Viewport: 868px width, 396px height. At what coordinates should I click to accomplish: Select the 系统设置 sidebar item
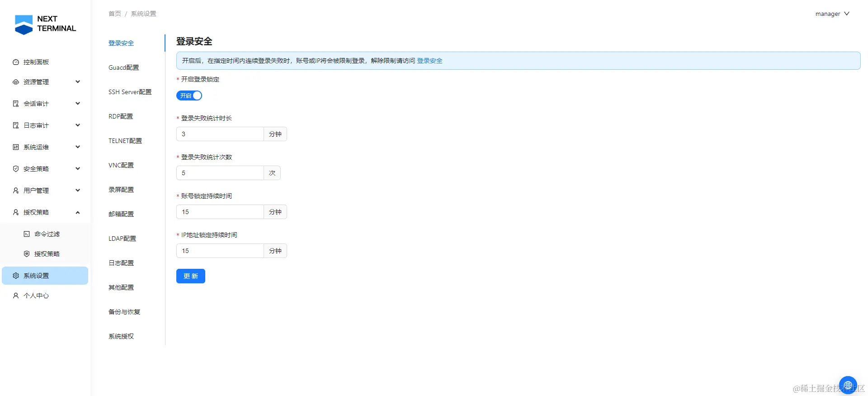(45, 276)
